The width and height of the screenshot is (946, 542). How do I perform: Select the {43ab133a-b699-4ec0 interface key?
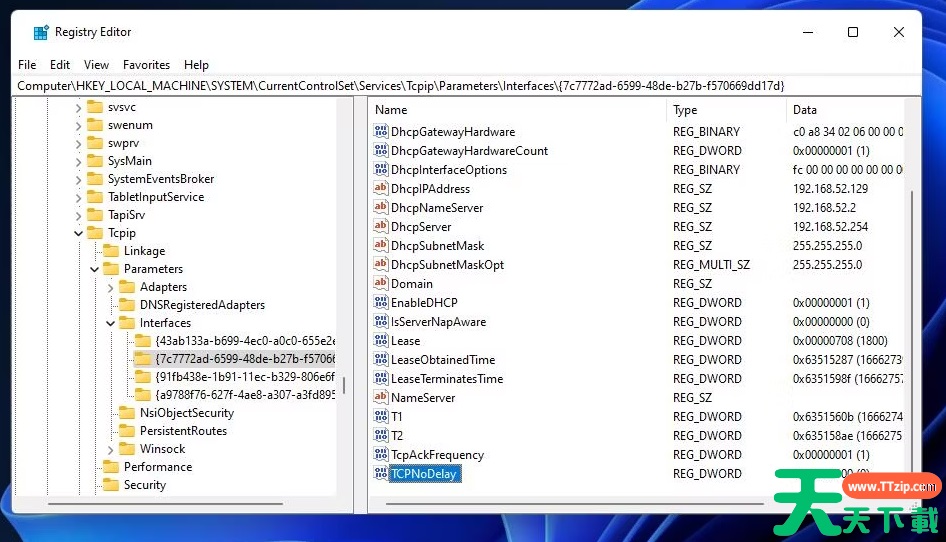245,340
